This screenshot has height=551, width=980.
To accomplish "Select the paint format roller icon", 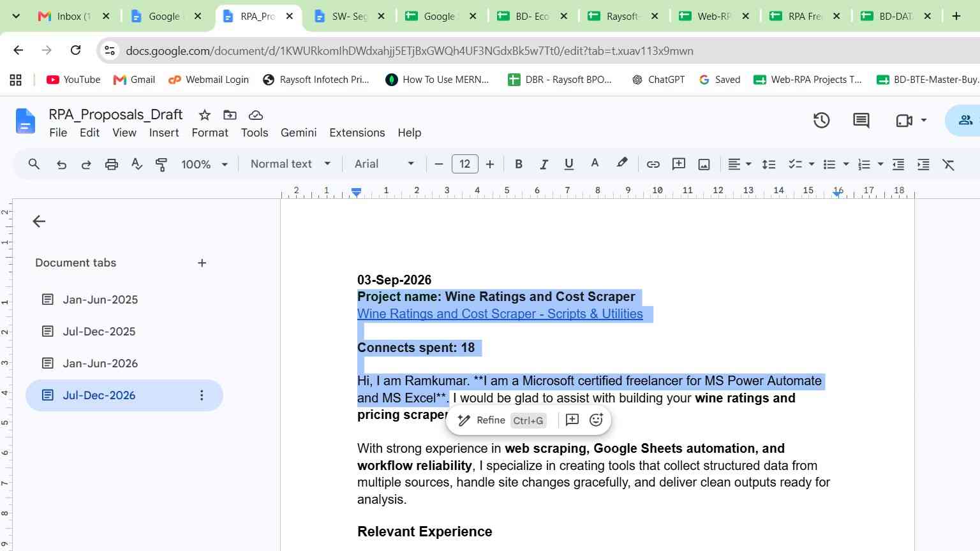I will (161, 164).
